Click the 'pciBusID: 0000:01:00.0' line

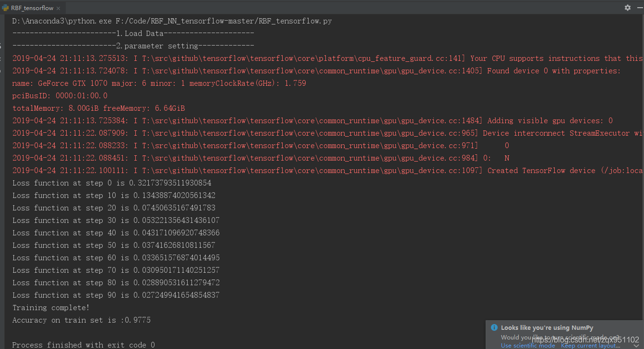60,96
